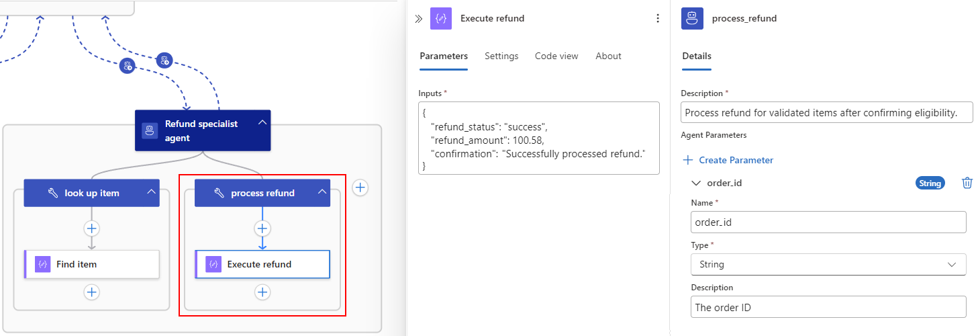Click into the Description field reading The order ID
This screenshot has width=980, height=336.
(828, 306)
